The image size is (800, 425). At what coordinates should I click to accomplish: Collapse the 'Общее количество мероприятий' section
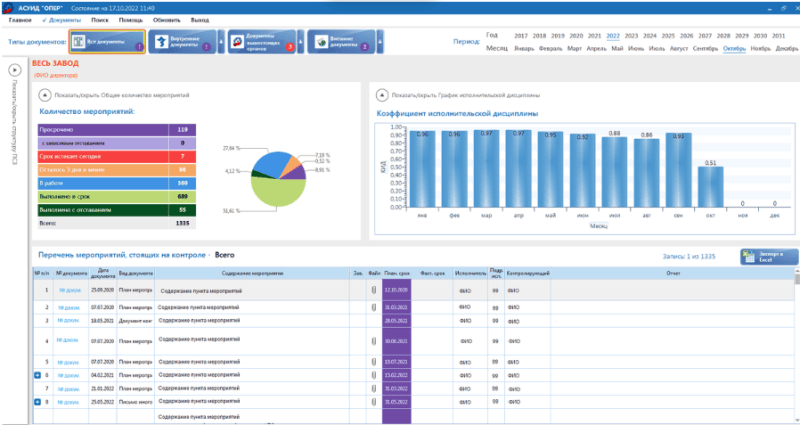pos(45,95)
